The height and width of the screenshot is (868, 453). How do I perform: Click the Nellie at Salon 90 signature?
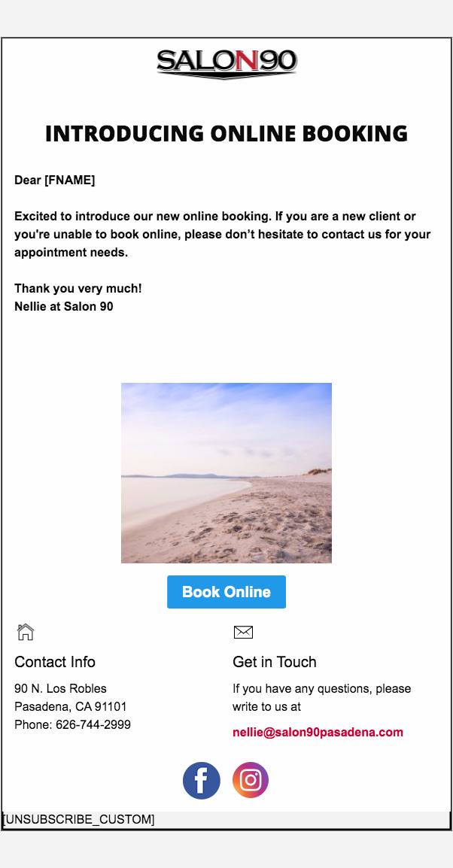(64, 306)
